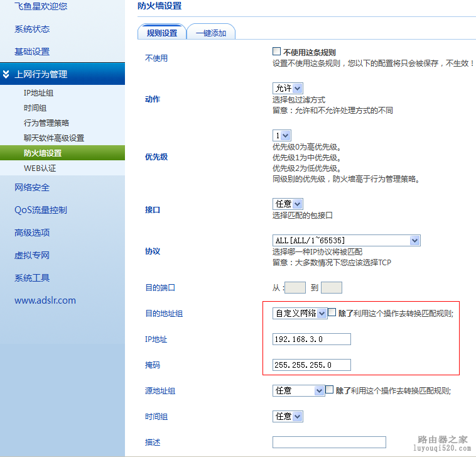476x457 pixels.
Task: Switch to the 一键添加 tab
Action: [x=211, y=33]
